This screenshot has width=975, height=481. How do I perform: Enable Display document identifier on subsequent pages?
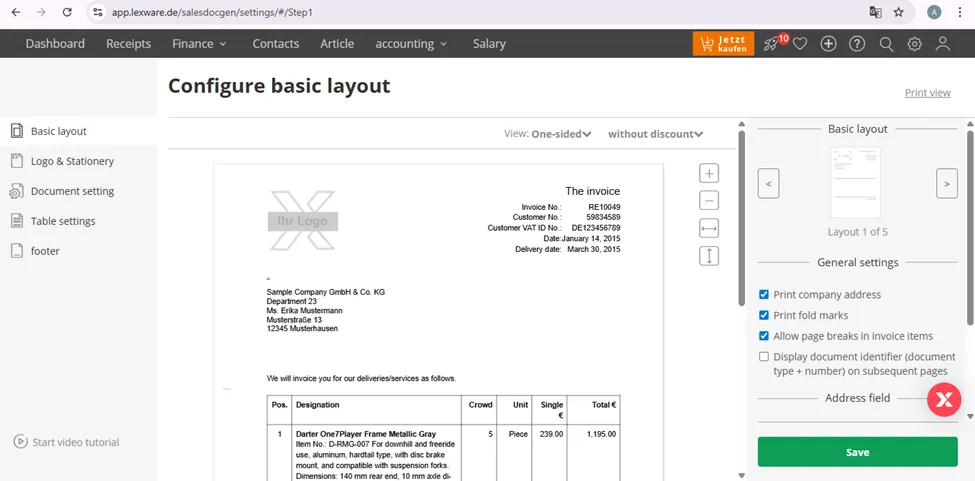764,357
